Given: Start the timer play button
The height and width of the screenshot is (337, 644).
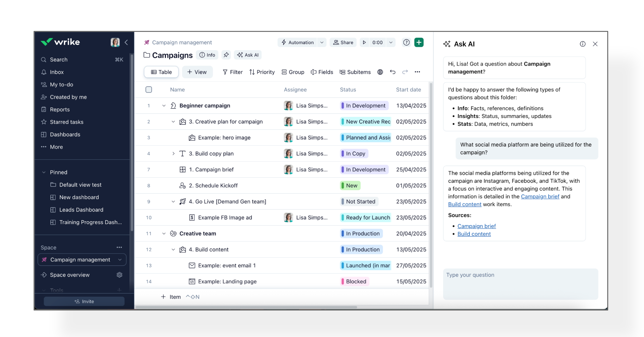Looking at the screenshot, I should (364, 42).
